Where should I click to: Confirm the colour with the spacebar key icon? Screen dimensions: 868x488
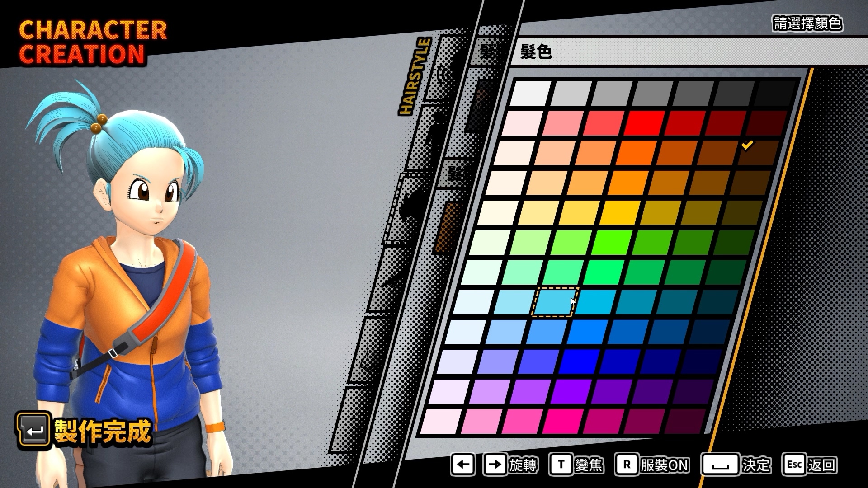click(x=720, y=465)
